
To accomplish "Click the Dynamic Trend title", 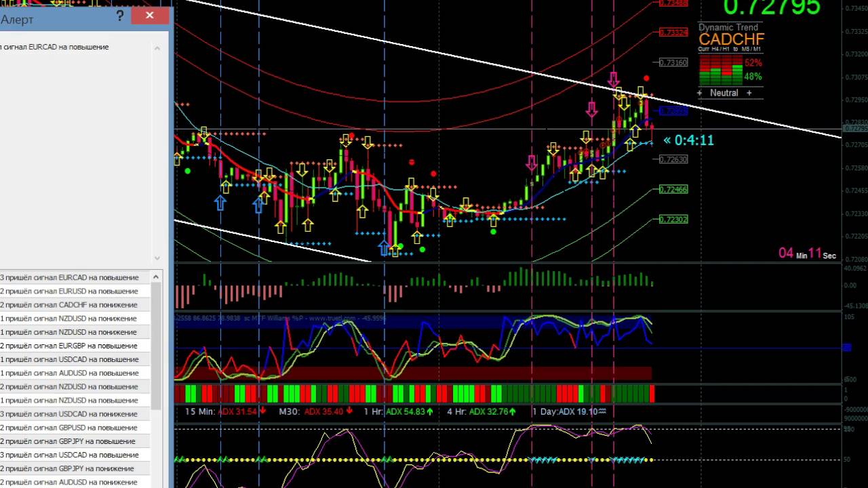I will click(x=728, y=28).
